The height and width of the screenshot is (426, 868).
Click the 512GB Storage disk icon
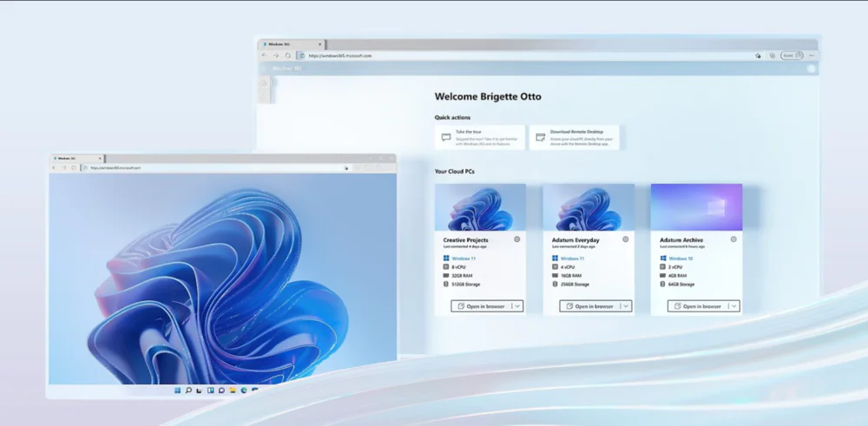coord(446,285)
